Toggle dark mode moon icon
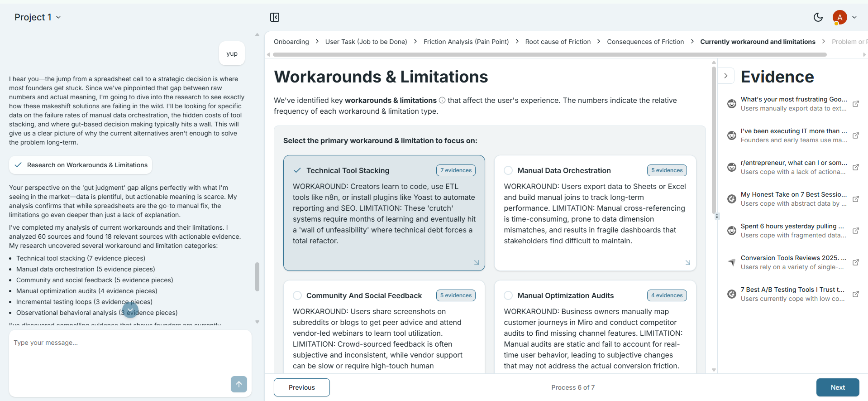The height and width of the screenshot is (401, 868). tap(818, 17)
